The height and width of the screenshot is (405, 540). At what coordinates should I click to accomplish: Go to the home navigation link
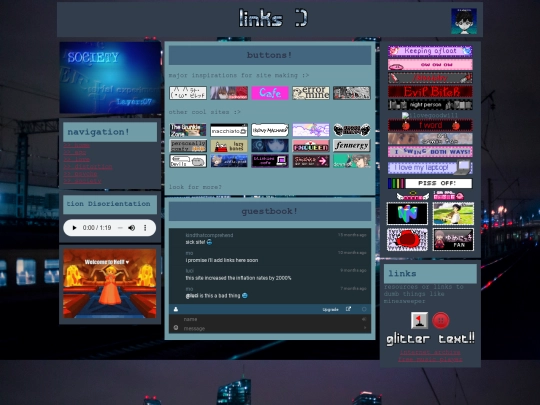click(x=77, y=146)
